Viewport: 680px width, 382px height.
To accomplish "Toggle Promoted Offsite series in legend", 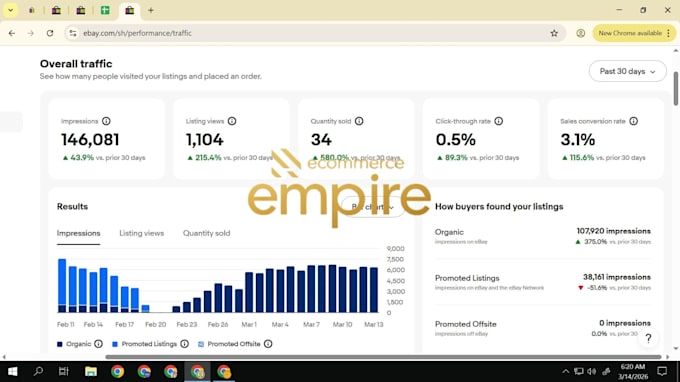I will coord(229,344).
